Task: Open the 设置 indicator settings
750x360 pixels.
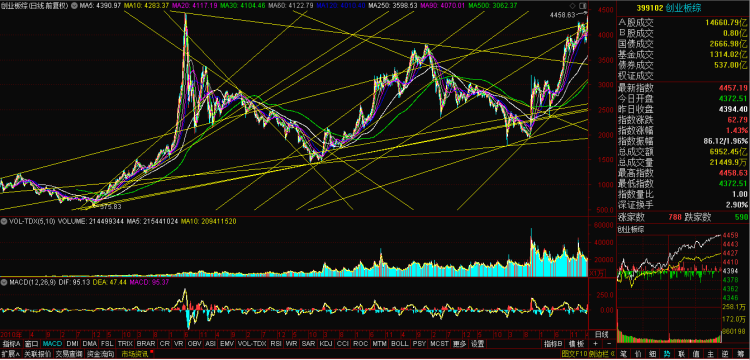Action: coord(477,344)
